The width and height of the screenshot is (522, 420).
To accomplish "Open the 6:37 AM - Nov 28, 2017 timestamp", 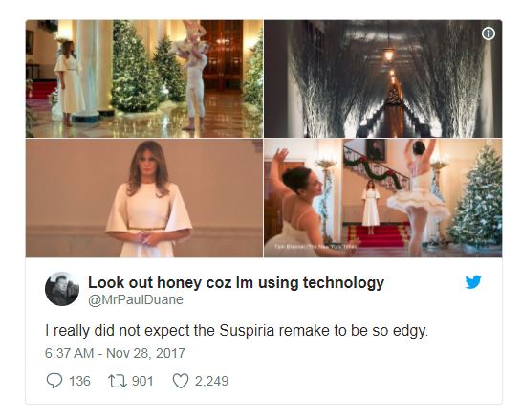I will click(115, 353).
